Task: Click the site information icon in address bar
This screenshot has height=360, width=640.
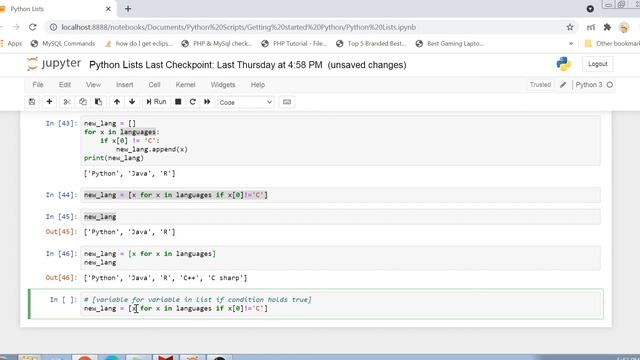Action: pyautogui.click(x=53, y=27)
